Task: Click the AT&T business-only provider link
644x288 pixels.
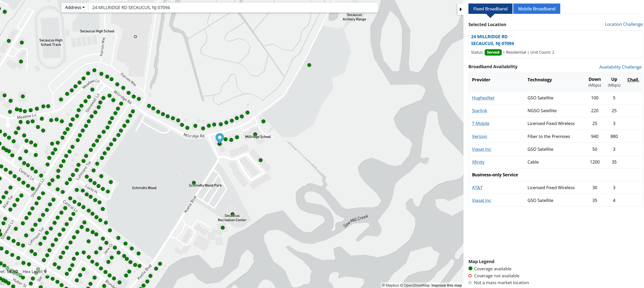Action: pyautogui.click(x=477, y=188)
